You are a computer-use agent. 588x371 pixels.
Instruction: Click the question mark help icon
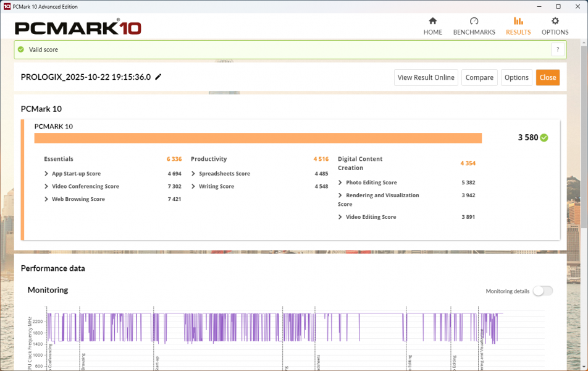click(x=558, y=49)
